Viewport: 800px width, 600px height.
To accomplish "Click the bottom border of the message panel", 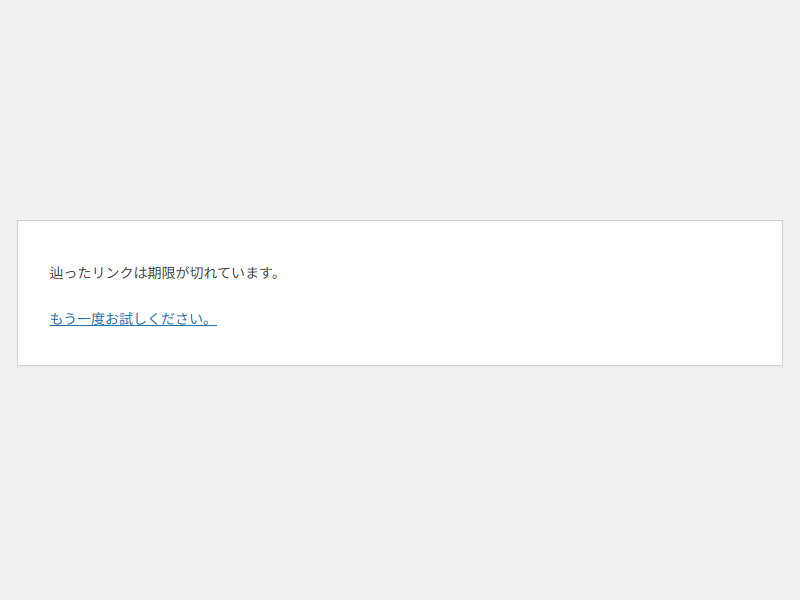I will point(400,365).
